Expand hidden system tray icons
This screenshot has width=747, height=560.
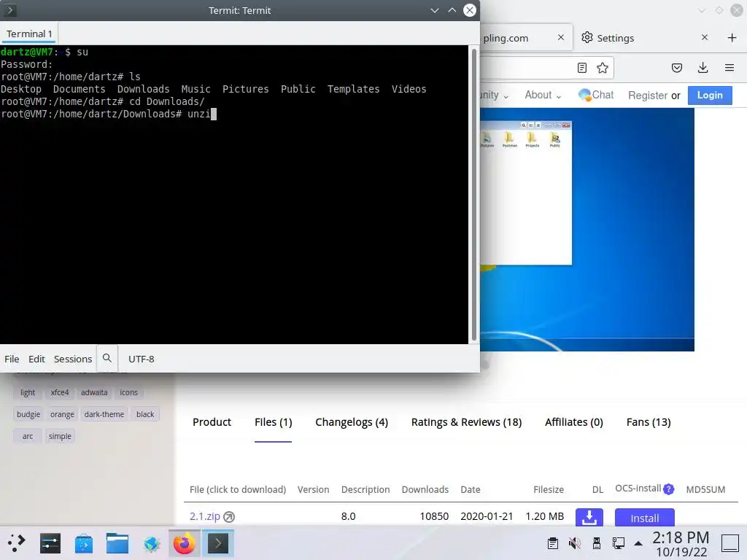[x=638, y=543]
